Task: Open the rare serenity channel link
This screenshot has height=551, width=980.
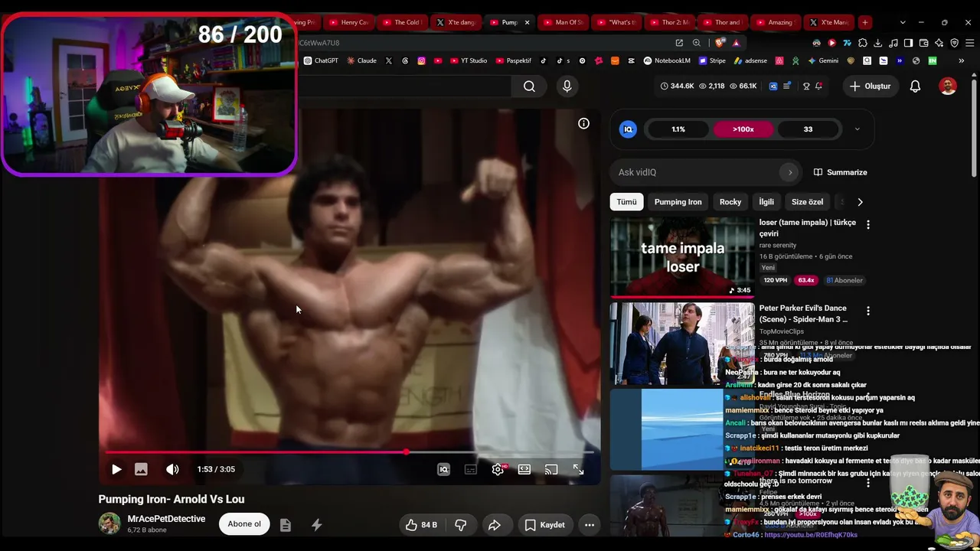Action: click(x=778, y=245)
